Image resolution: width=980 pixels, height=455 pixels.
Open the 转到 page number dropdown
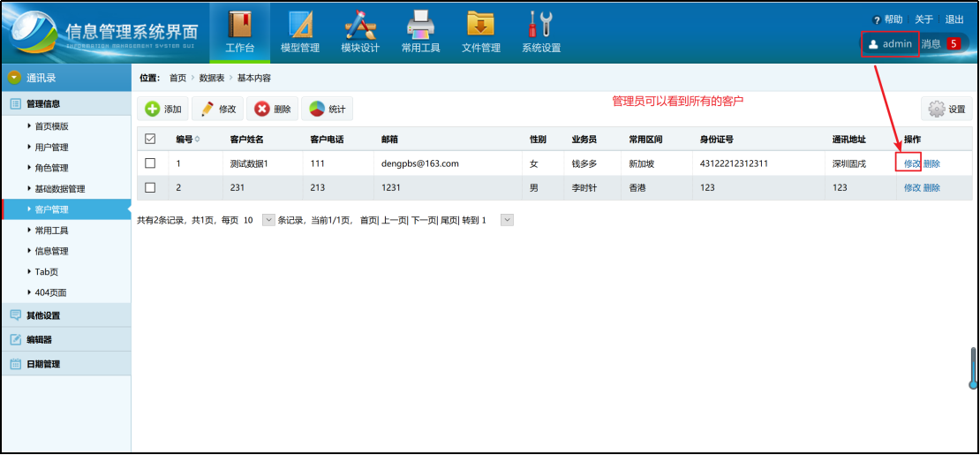[x=508, y=220]
